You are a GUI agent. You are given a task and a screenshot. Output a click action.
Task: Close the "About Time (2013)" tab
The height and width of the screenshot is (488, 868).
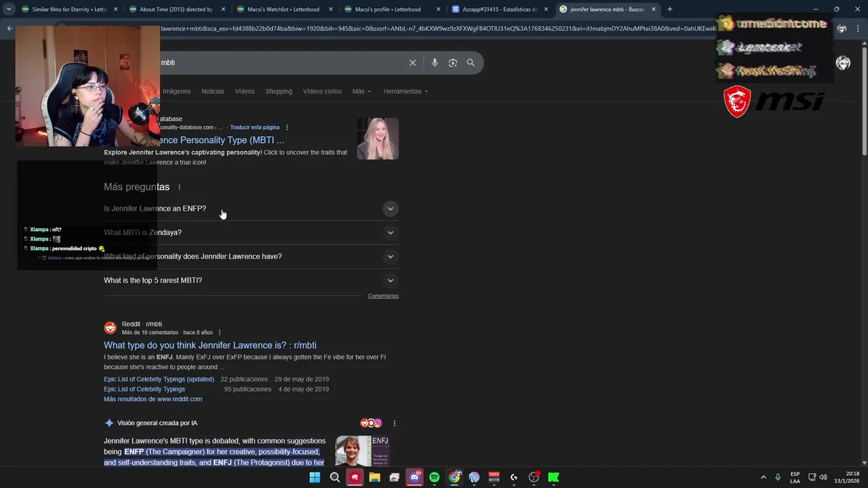(x=223, y=9)
